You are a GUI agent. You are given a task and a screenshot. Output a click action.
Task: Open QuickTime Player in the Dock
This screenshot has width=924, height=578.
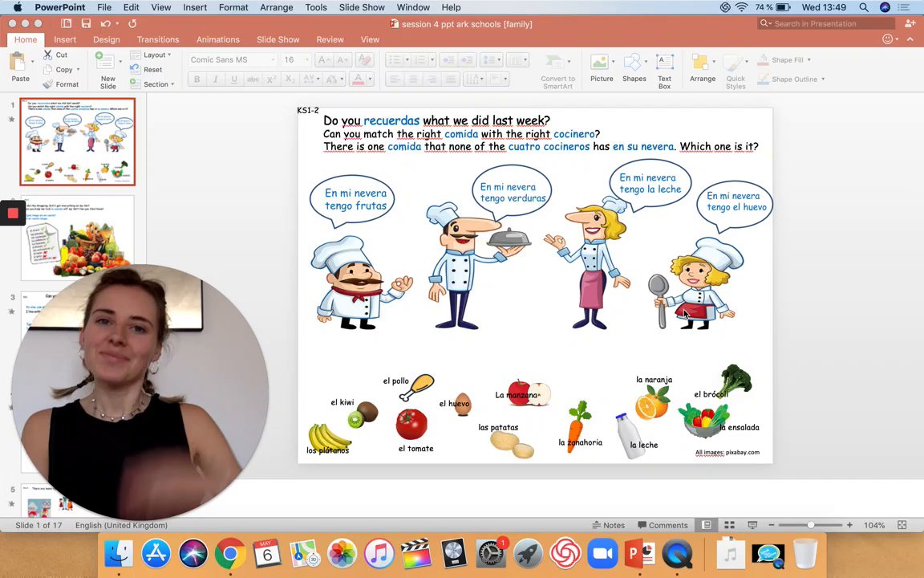(x=677, y=554)
